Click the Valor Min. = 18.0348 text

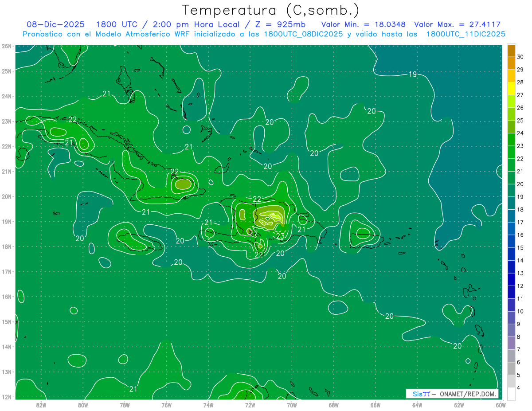[x=363, y=25]
